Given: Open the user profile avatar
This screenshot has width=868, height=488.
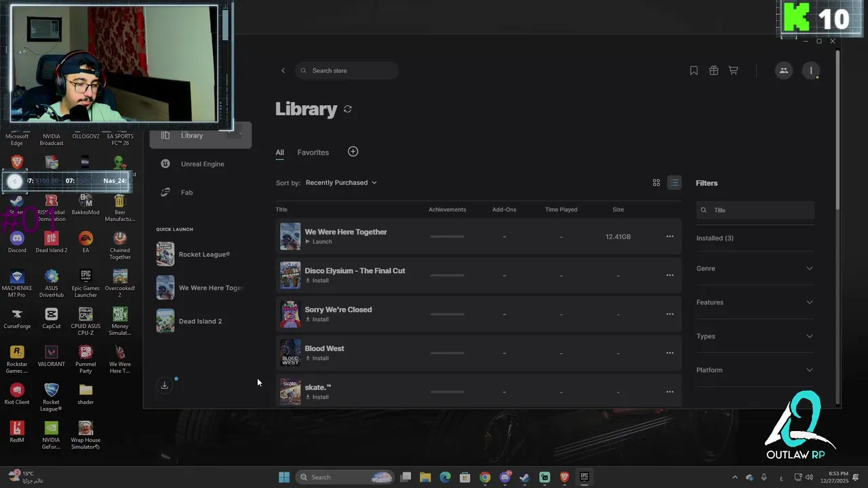Looking at the screenshot, I should [x=811, y=70].
